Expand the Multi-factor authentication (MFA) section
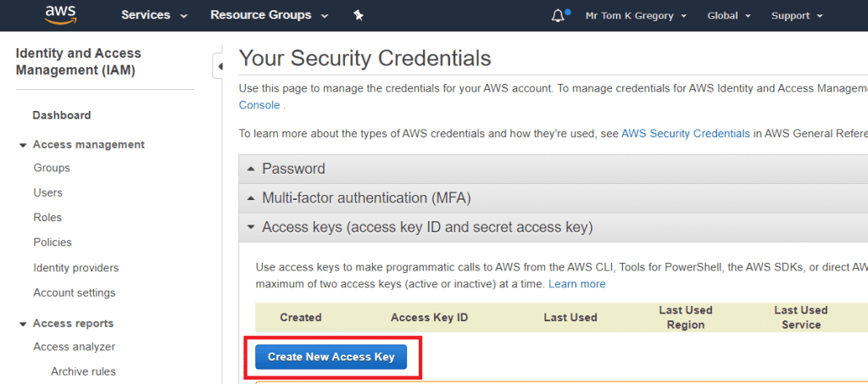868x384 pixels. click(366, 198)
